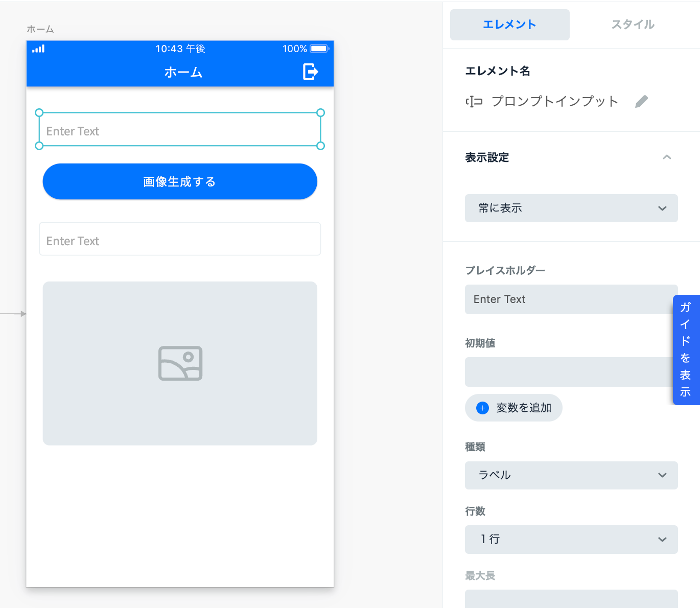Viewport: 700px width, 608px height.
Task: Click the logout icon in app header
Action: pyautogui.click(x=310, y=72)
